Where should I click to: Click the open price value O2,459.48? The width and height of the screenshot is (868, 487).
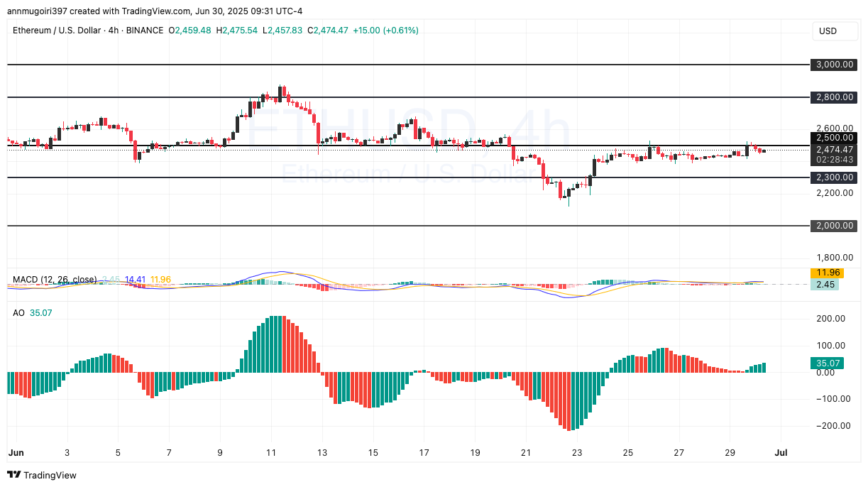point(189,31)
